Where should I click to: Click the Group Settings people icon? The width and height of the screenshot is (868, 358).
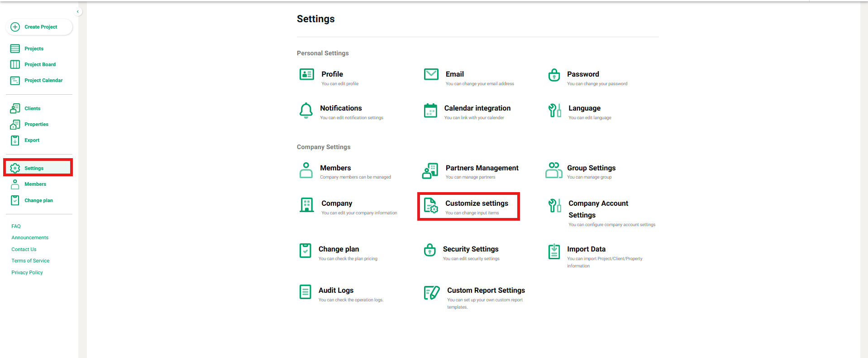click(x=553, y=170)
